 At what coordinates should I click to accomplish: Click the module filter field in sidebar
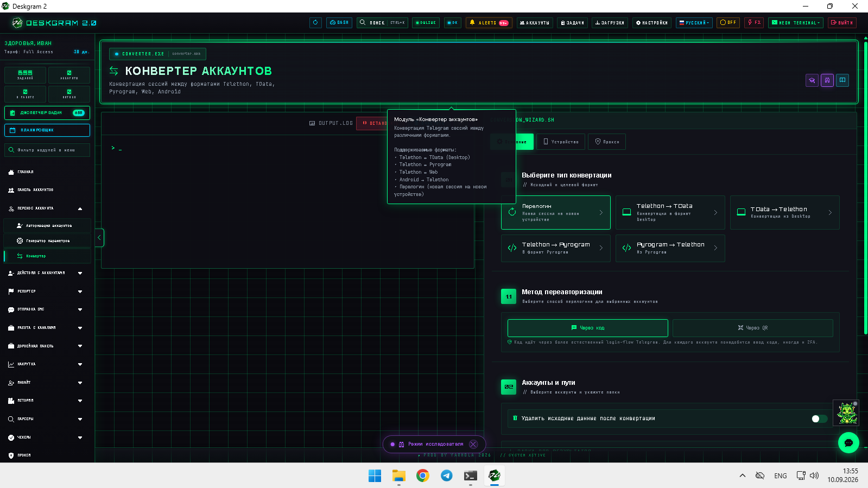click(x=47, y=150)
